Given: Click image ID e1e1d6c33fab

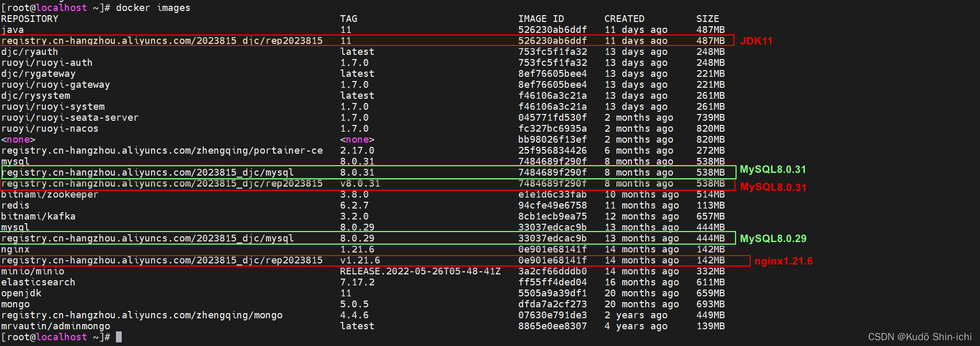Looking at the screenshot, I should (x=553, y=194).
